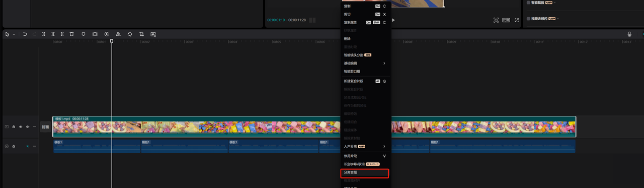Click the playhead marker on timeline ruler
This screenshot has width=644, height=188.
[112, 41]
